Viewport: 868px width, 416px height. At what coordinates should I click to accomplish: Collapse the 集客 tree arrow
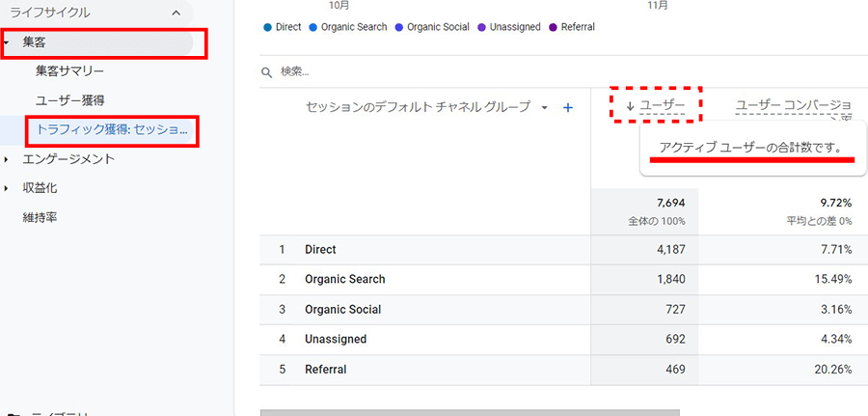pyautogui.click(x=8, y=42)
